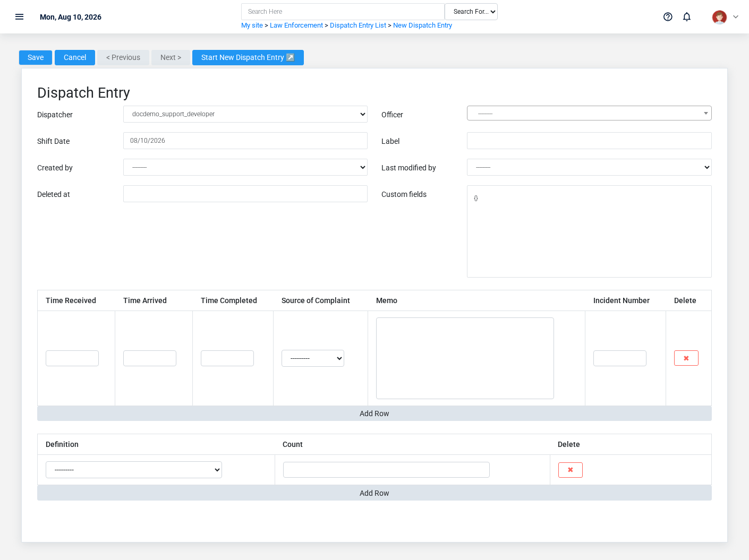Open the Definition dropdown

(134, 470)
